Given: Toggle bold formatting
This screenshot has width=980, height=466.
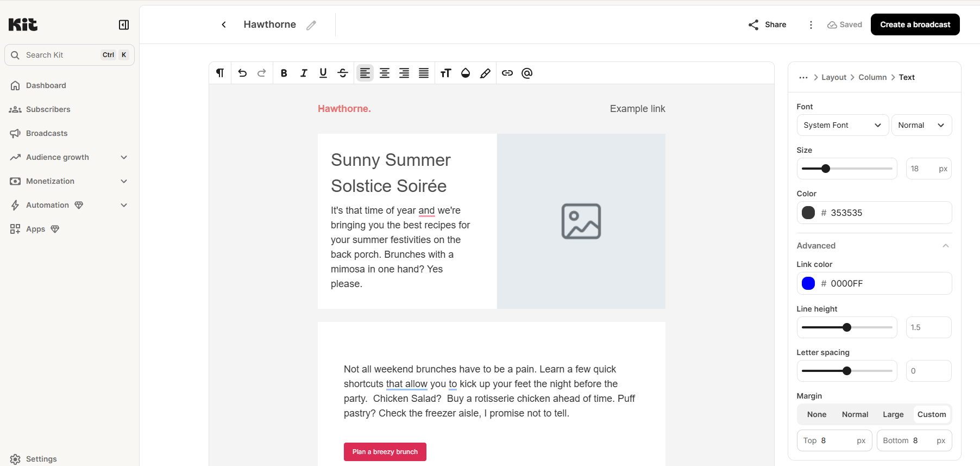Looking at the screenshot, I should 284,73.
